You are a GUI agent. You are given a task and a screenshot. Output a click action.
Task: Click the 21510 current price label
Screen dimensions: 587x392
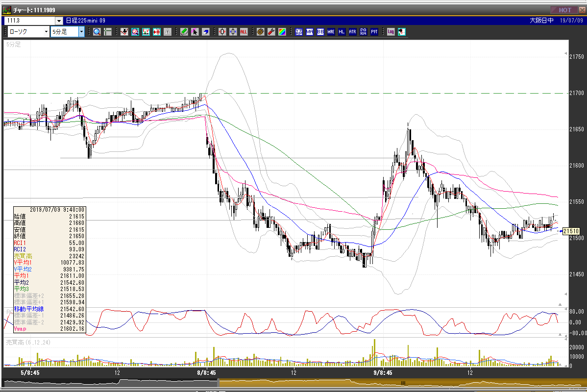[x=571, y=231]
